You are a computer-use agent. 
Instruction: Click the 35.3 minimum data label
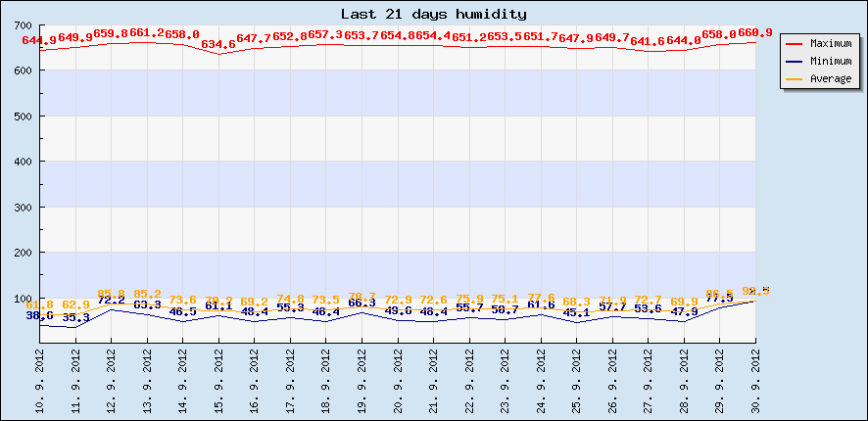tap(75, 317)
